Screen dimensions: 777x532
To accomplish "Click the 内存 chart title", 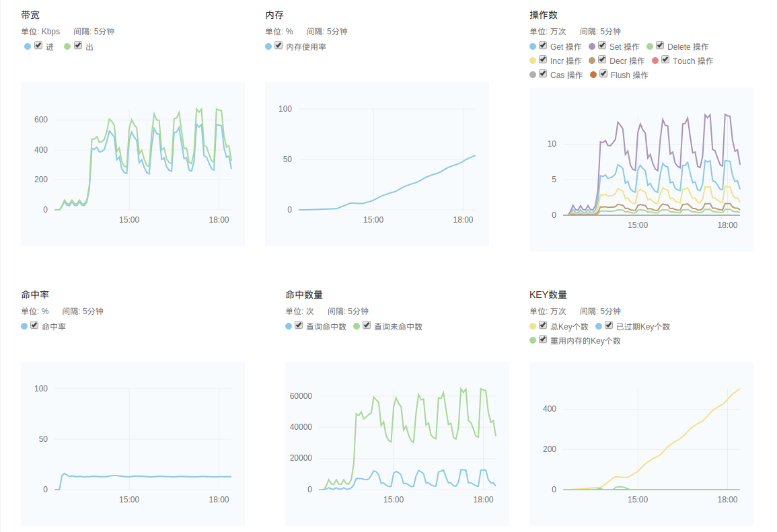I will (x=274, y=15).
